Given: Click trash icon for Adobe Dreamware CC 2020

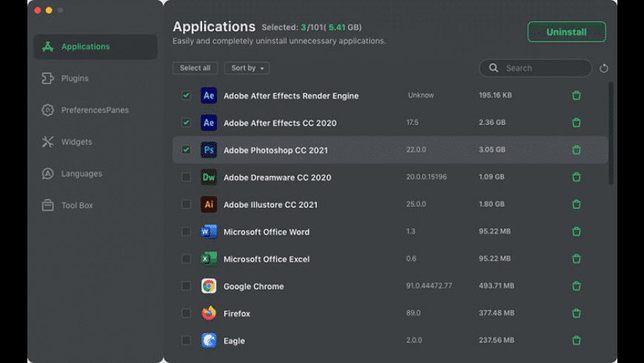Looking at the screenshot, I should click(x=576, y=177).
